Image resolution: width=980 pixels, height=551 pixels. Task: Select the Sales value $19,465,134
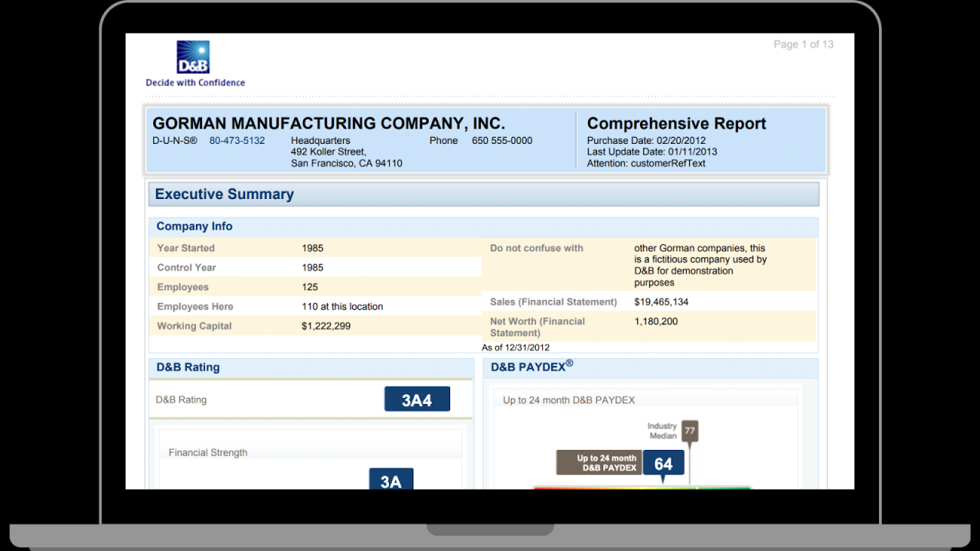pos(661,302)
